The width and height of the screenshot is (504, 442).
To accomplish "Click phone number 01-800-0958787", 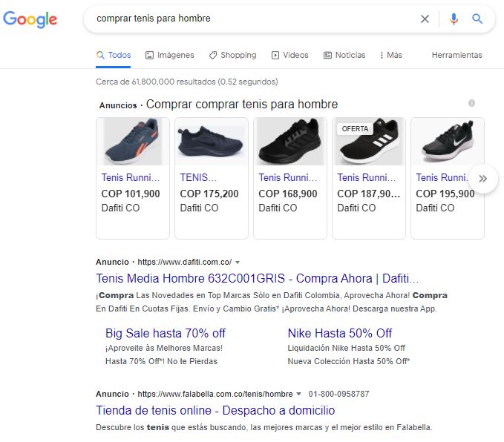I will (x=338, y=394).
